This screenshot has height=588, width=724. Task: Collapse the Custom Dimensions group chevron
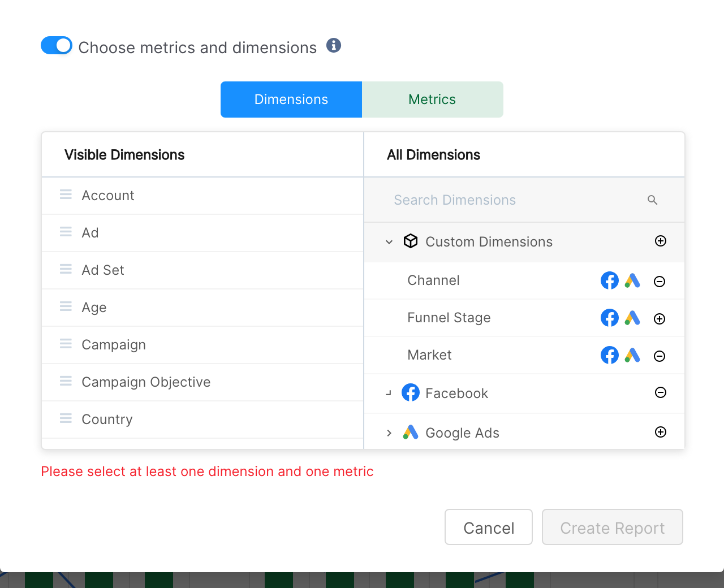[389, 242]
